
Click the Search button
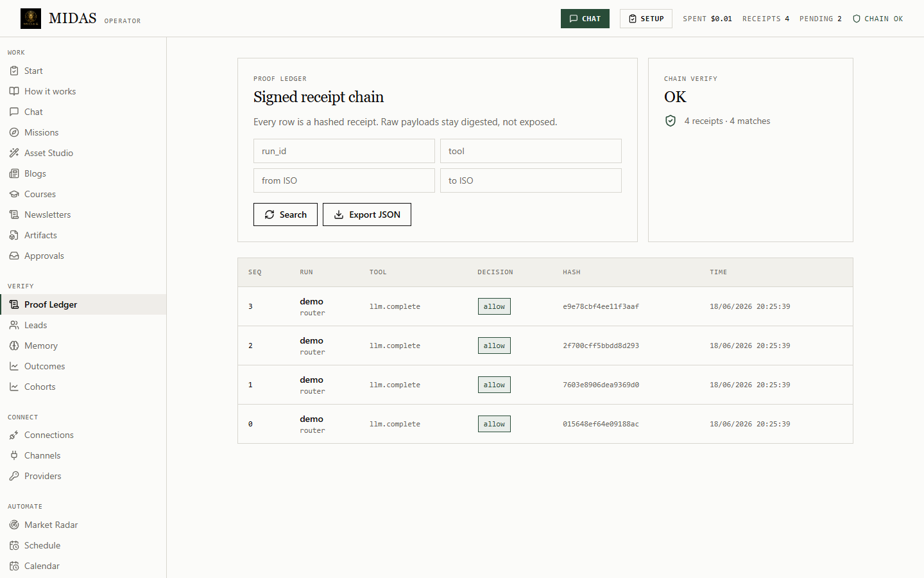click(286, 215)
